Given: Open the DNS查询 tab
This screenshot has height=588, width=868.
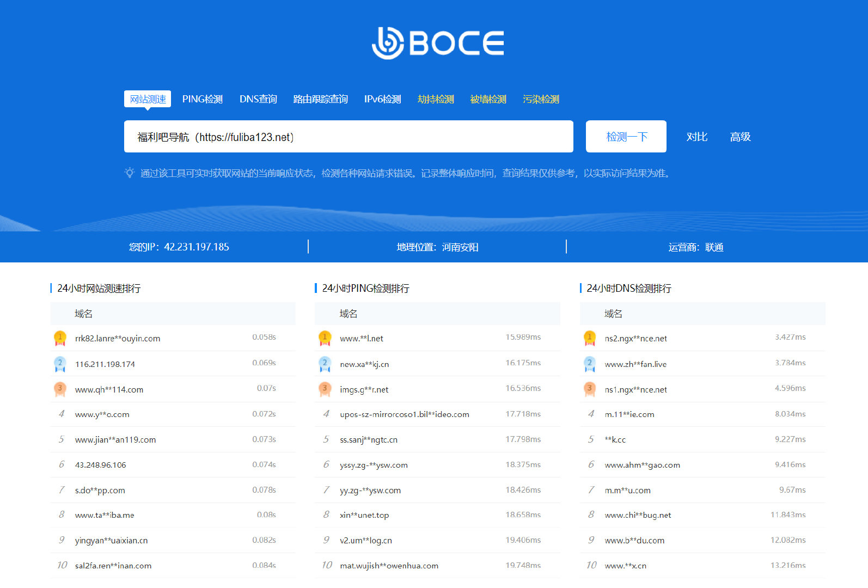Looking at the screenshot, I should pos(258,99).
